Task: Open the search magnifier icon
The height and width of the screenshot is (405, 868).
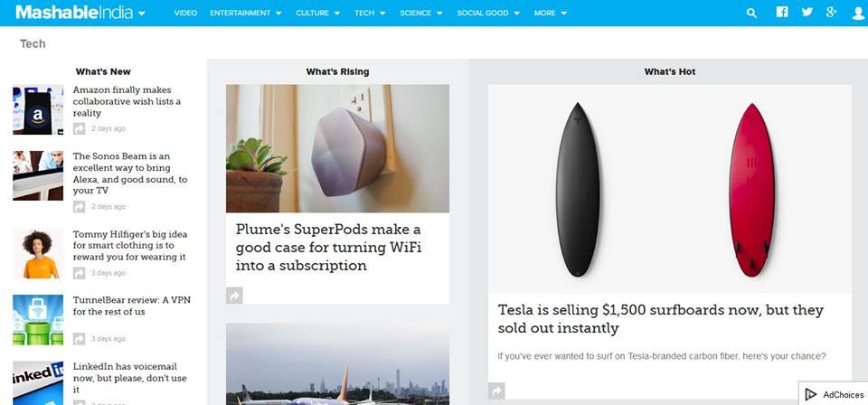Action: [751, 13]
